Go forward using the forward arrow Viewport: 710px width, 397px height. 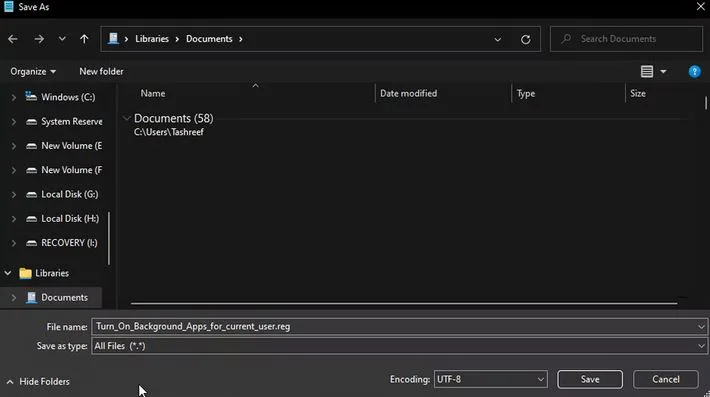39,39
